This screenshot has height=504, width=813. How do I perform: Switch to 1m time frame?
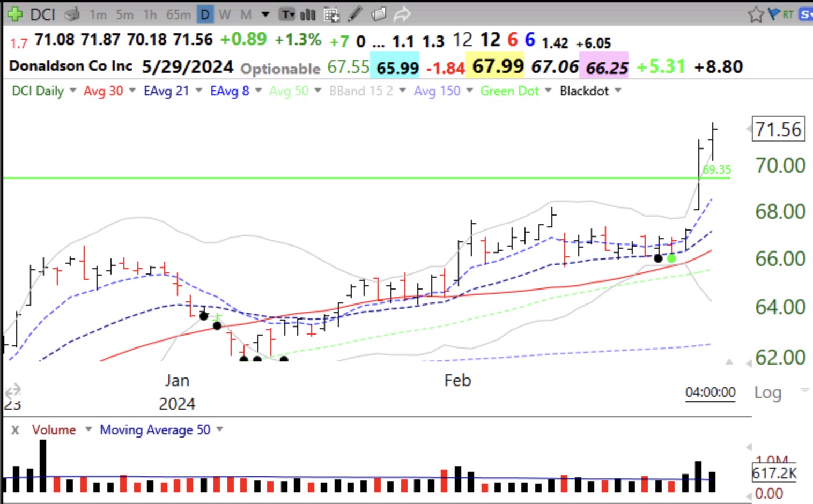coord(98,15)
